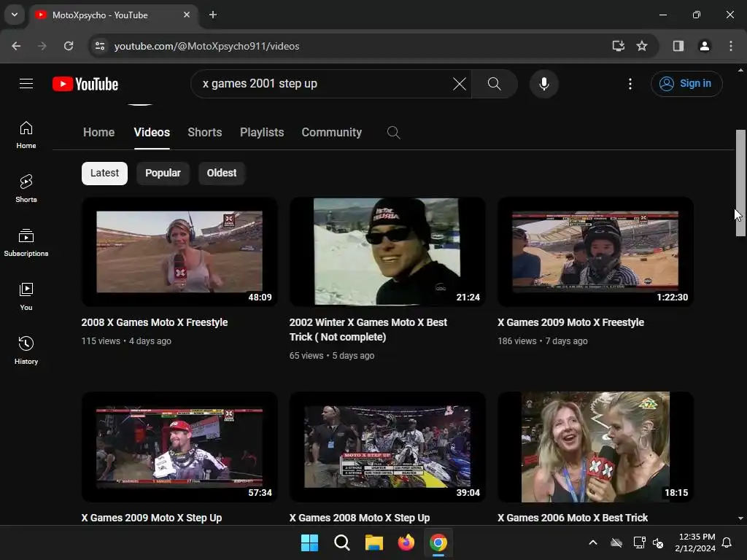Sort videos by Popular

[x=163, y=173]
